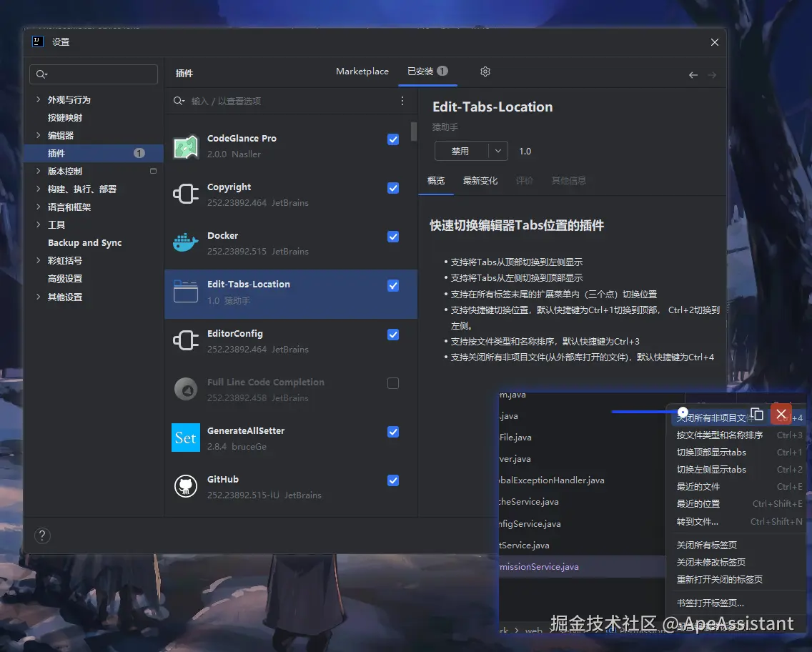Click 关闭所有标签页 in preview menu
The width and height of the screenshot is (812, 652).
[x=706, y=545]
